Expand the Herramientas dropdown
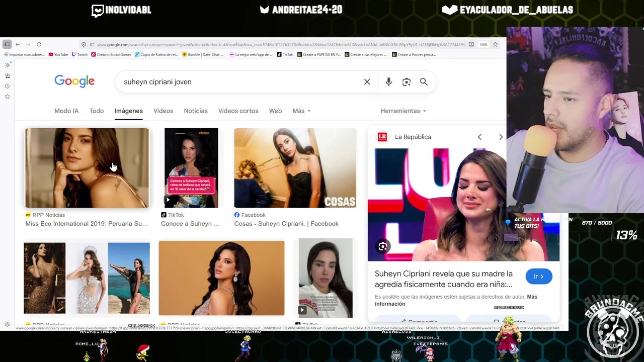 click(404, 111)
